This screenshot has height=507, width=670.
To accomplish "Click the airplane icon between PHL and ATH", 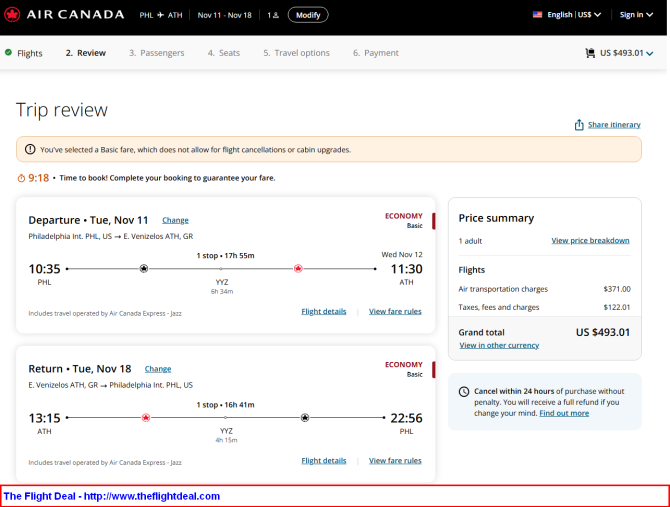I will coord(160,15).
